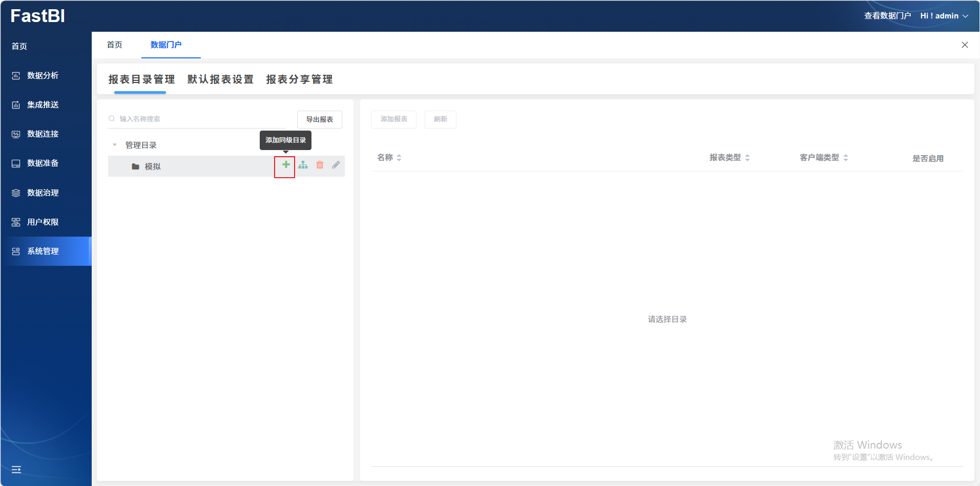Click the green plus add sibling directory icon

[x=286, y=165]
